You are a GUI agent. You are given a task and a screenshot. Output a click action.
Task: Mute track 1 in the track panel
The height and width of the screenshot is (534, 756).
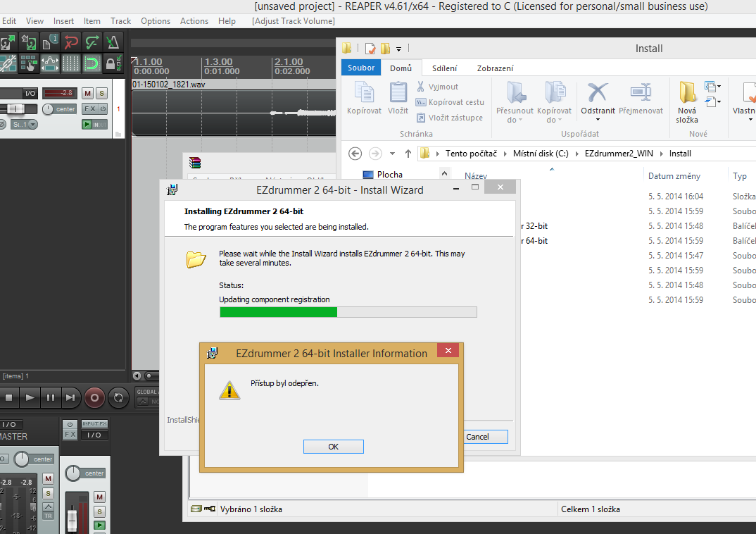[x=87, y=93]
